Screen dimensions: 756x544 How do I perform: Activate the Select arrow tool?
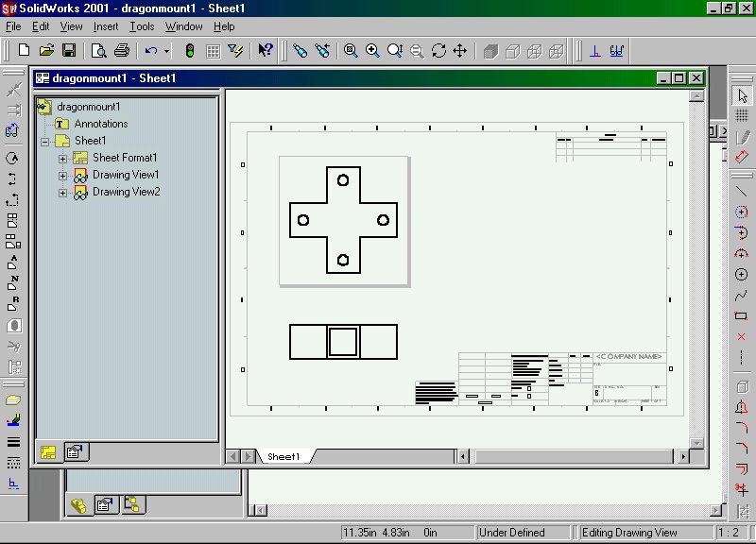click(x=742, y=95)
